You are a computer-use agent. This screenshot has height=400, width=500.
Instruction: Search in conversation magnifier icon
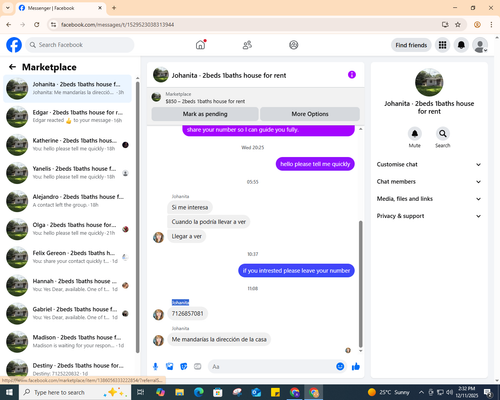coord(443,134)
